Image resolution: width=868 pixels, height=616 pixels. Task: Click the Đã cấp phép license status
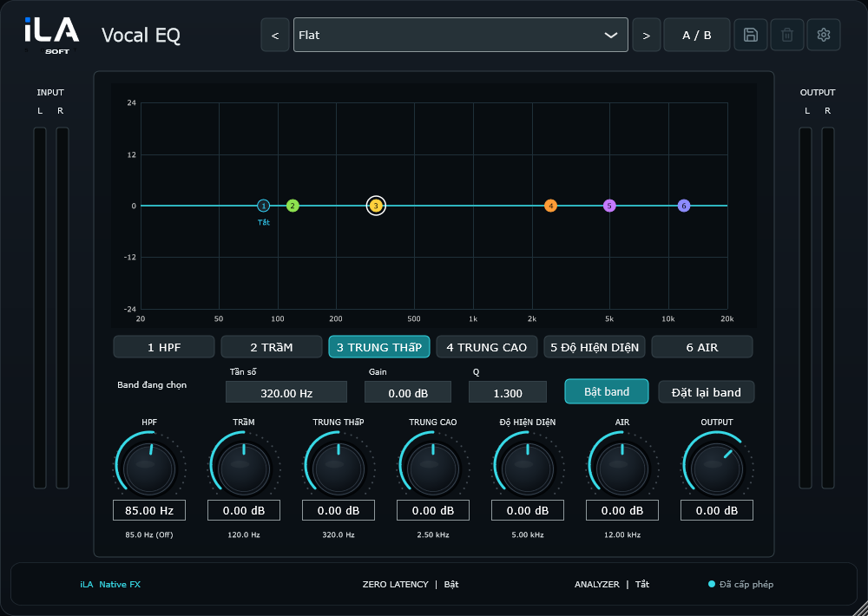740,585
